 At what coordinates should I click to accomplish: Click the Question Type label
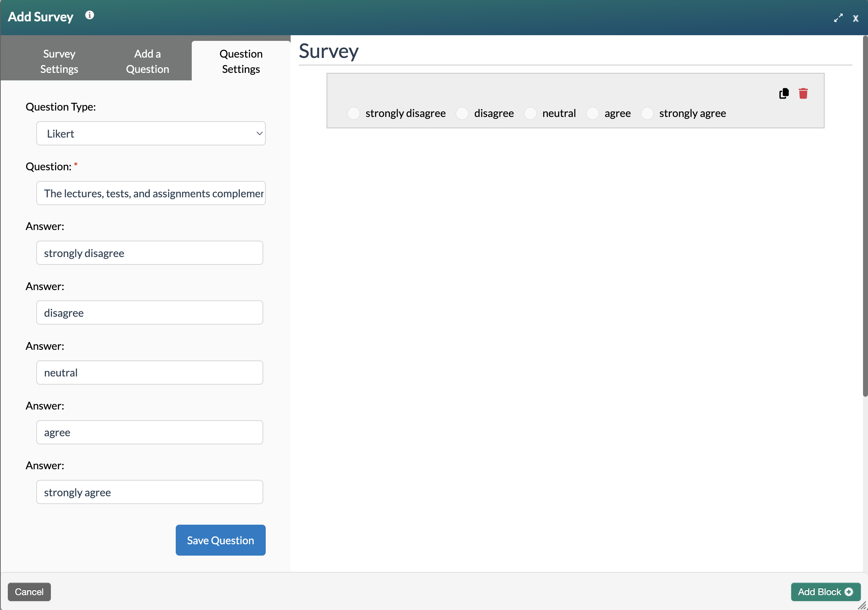(x=60, y=107)
